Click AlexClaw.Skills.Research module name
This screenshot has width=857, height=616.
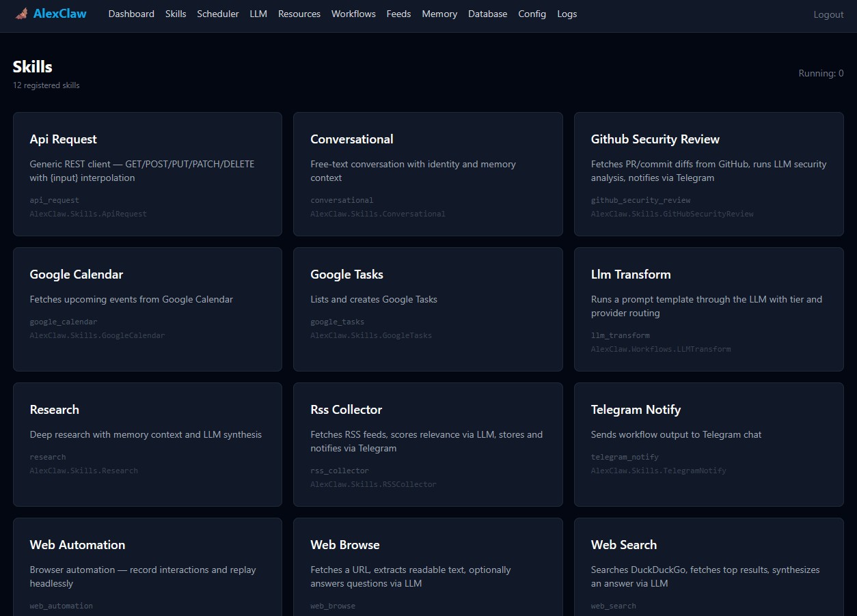pyautogui.click(x=84, y=471)
